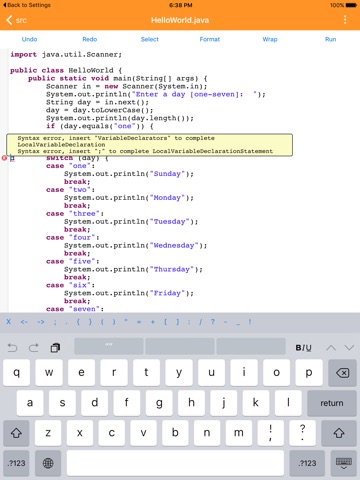Click the syntax error tooltip
Screen dimensions: 360x480
pyautogui.click(x=150, y=145)
